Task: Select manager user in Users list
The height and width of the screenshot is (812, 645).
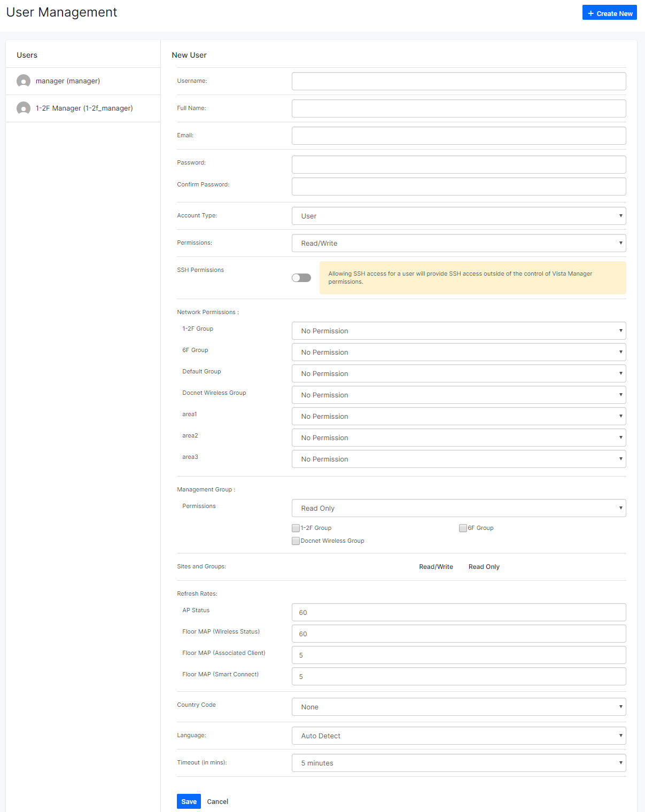Action: pyautogui.click(x=68, y=81)
